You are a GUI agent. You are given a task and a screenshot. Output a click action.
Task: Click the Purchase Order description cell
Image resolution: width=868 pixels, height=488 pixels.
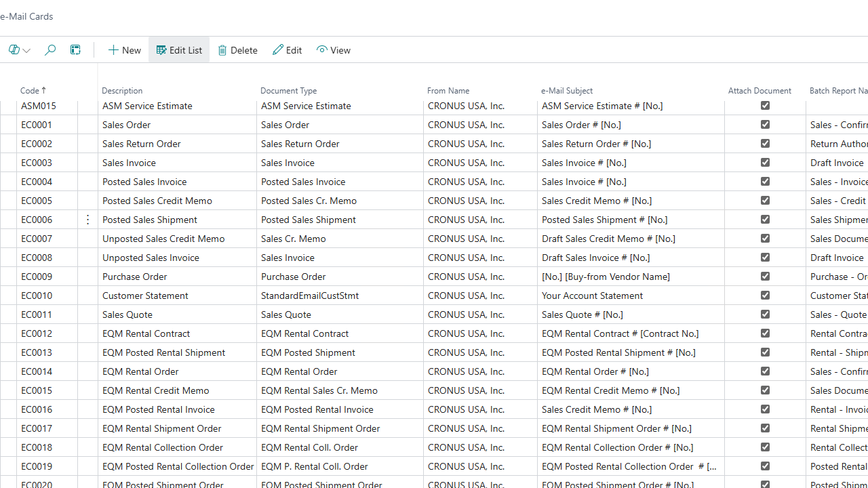click(x=135, y=277)
